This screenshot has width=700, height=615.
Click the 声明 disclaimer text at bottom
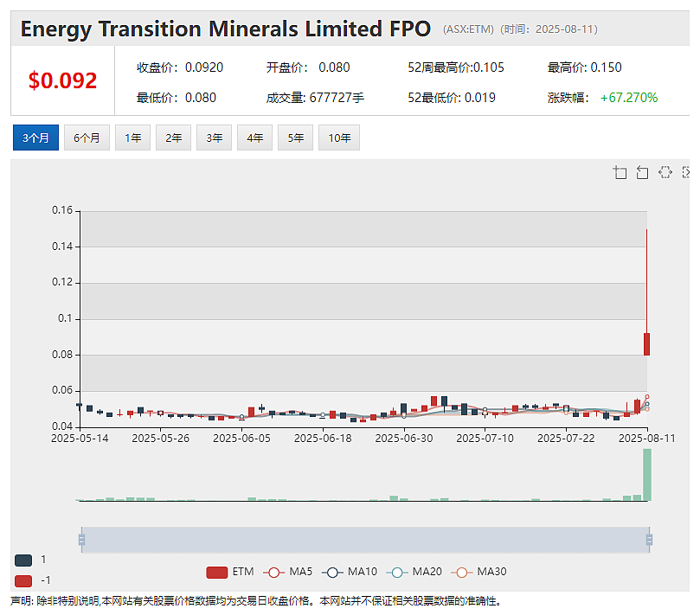255,601
